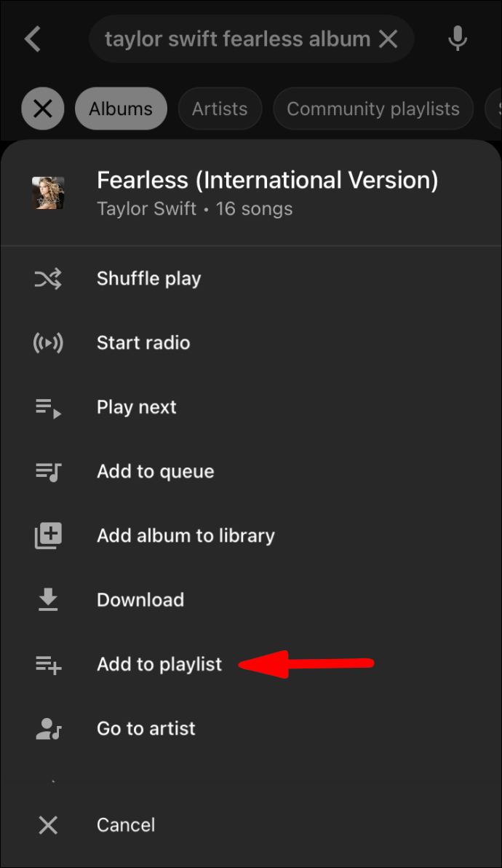Select the Albums filter chip
This screenshot has width=502, height=868.
click(121, 108)
